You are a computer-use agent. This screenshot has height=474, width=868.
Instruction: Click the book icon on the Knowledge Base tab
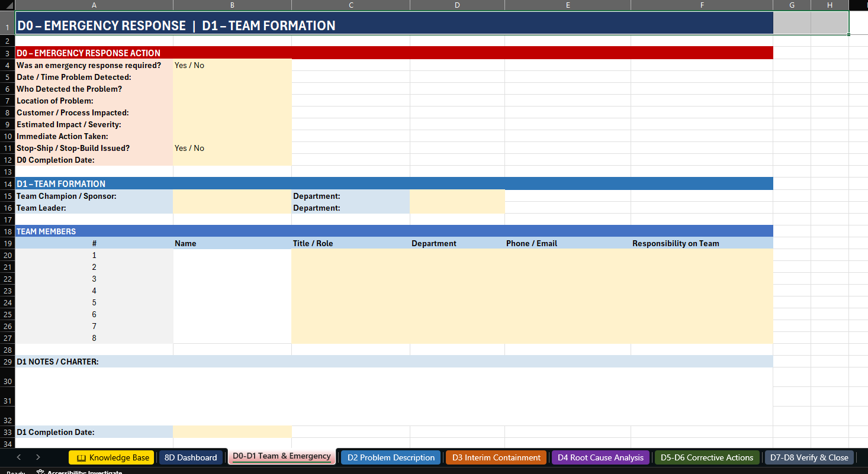tap(82, 457)
